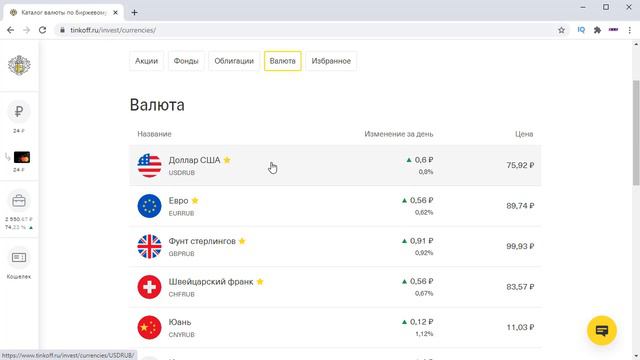Screen dimensions: 640x360
Task: Click the Изменение за день column header
Action: 399,134
